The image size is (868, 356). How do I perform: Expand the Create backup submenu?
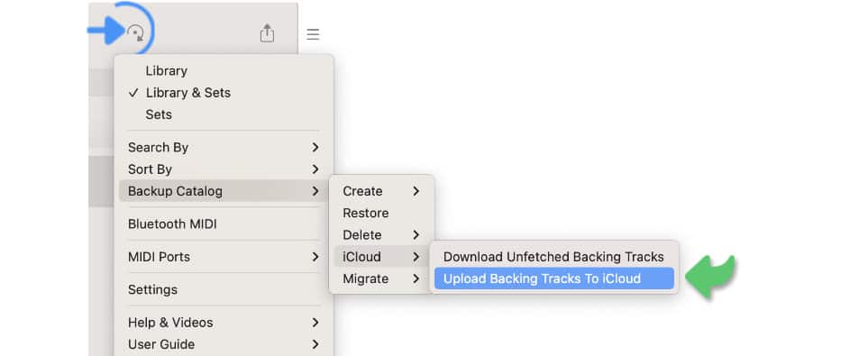(381, 191)
